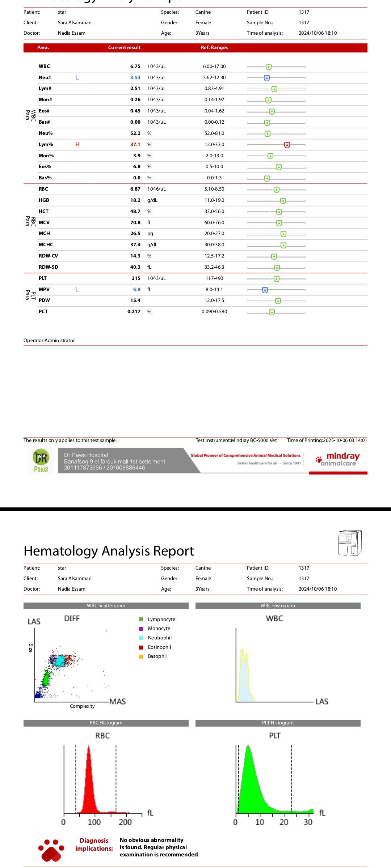Screen dimensions: 391x868
Task: Click the red RBC histogram peak
Action: tap(89, 778)
